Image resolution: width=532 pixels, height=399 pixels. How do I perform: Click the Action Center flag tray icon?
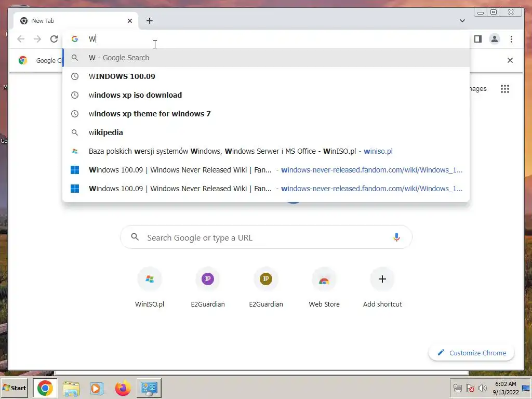coord(470,388)
